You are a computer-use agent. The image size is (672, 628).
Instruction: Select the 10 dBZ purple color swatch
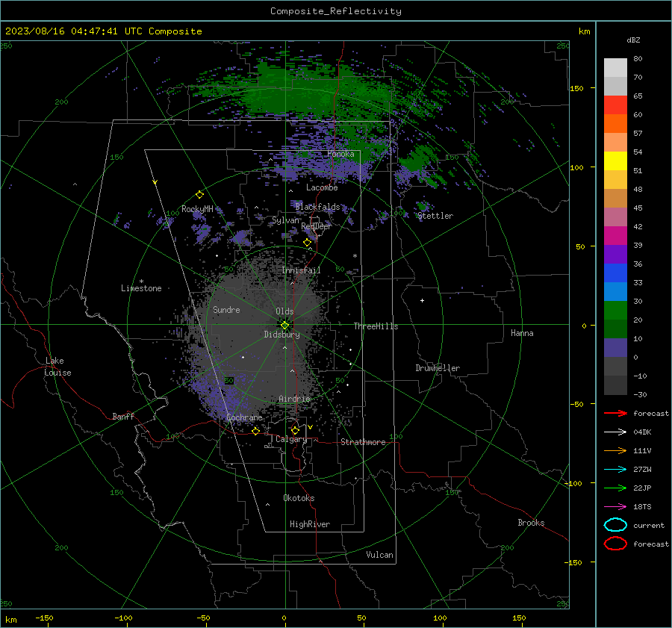615,348
